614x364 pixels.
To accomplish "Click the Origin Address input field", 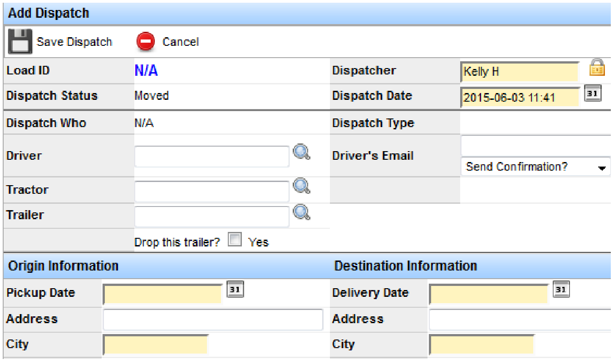I will [x=213, y=320].
